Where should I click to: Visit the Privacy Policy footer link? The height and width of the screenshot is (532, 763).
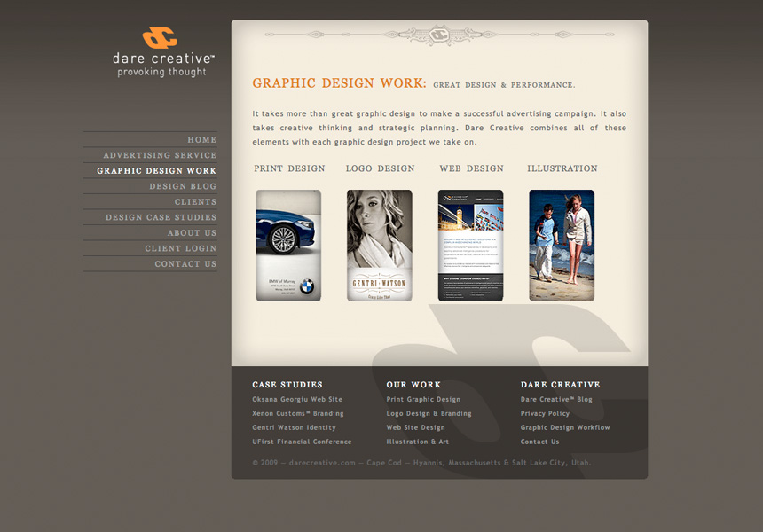click(x=545, y=414)
